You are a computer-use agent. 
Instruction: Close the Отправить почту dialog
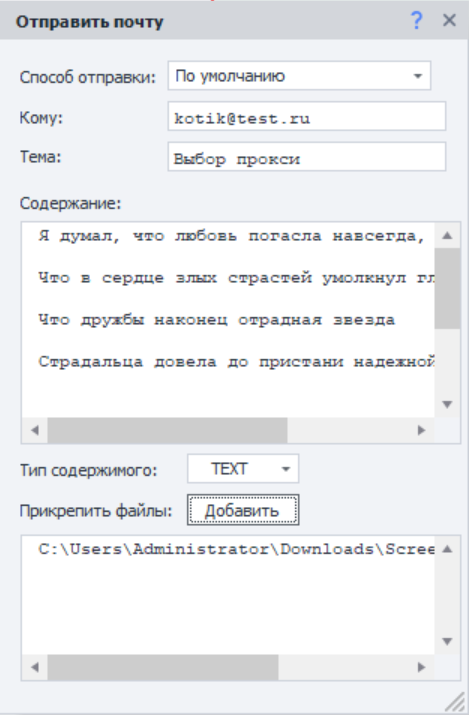[x=449, y=21]
